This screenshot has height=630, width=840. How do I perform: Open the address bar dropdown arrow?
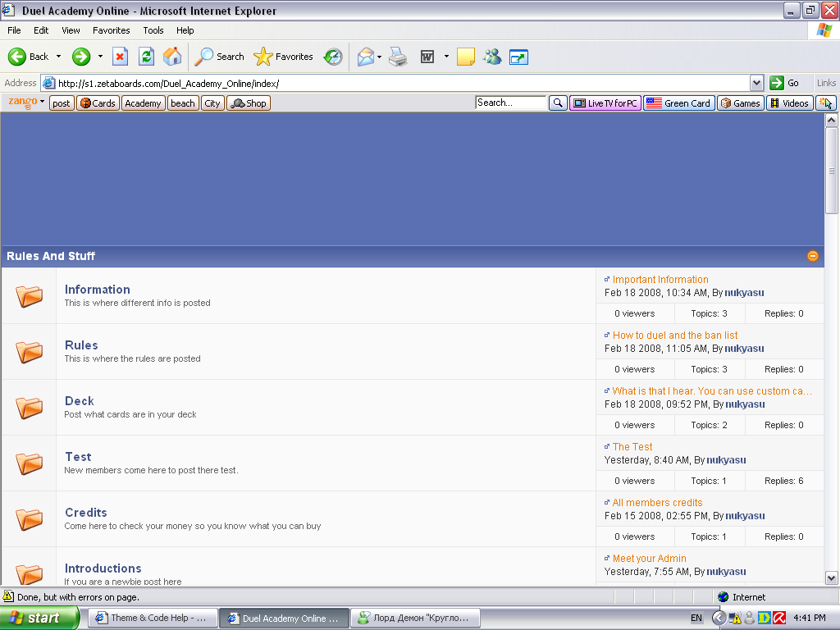tap(756, 83)
